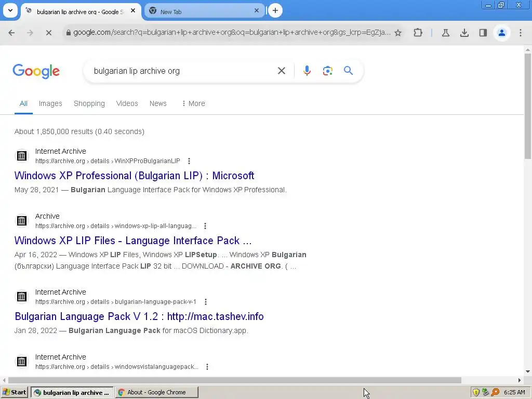Search by image with lens icon

click(327, 71)
